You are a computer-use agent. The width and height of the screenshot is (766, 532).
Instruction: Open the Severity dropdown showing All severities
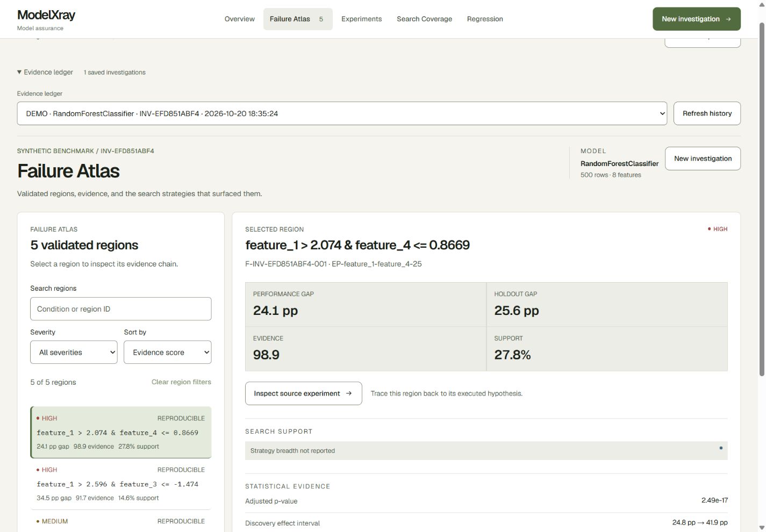[x=74, y=353]
